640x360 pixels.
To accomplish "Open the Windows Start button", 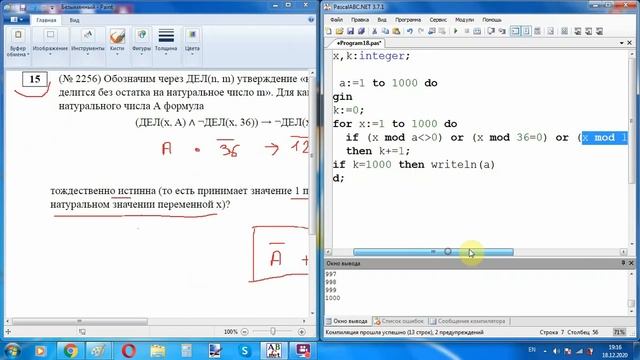I will click(x=11, y=351).
